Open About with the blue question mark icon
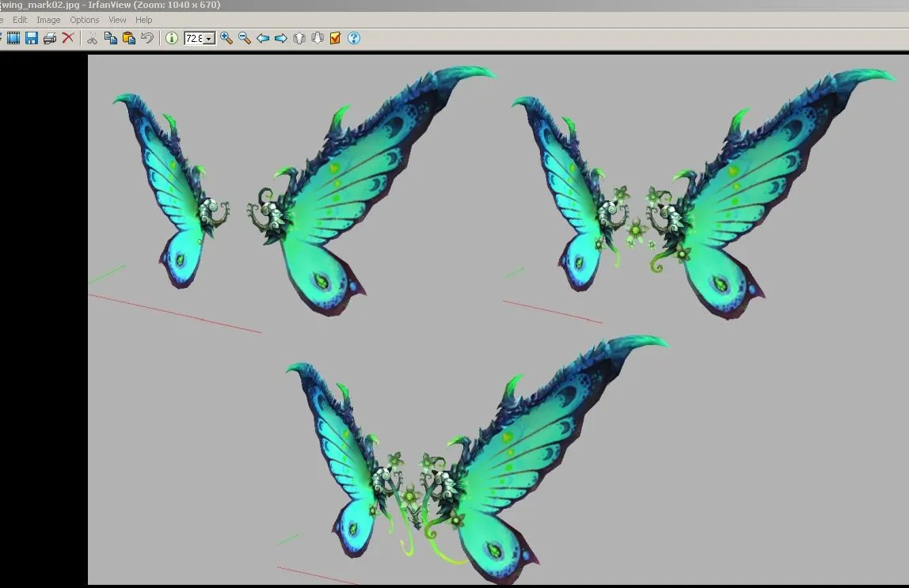This screenshot has width=909, height=588. pyautogui.click(x=354, y=38)
